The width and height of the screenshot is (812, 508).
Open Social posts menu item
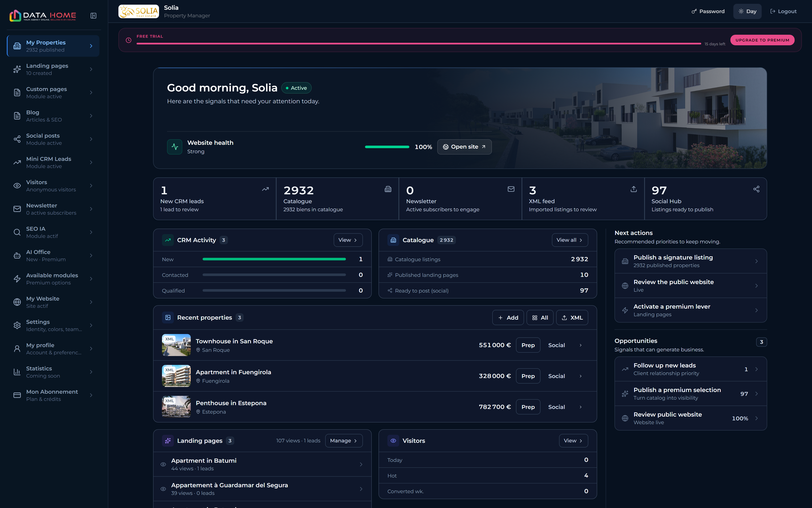tap(53, 139)
